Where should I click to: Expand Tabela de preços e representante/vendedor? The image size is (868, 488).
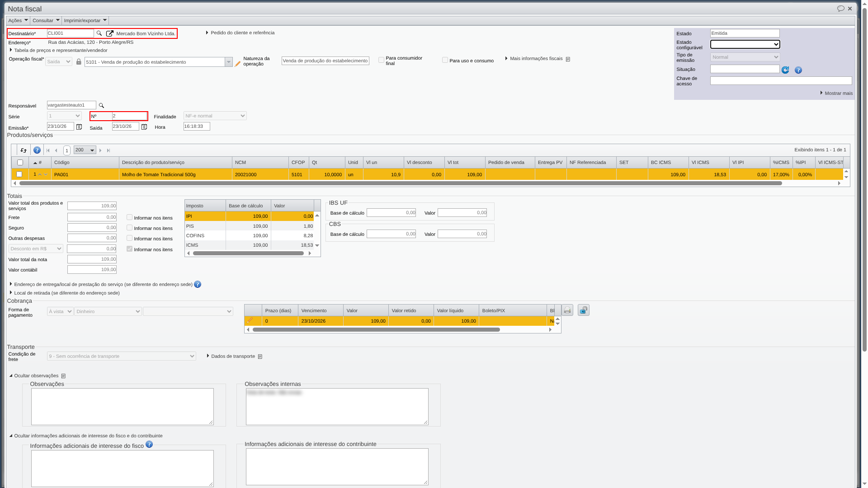pos(58,50)
